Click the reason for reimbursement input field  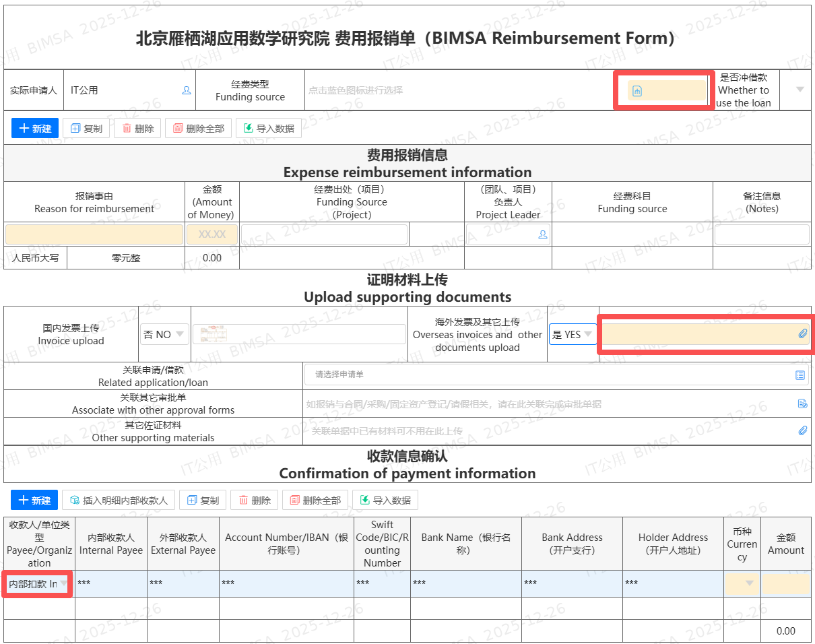pos(94,234)
